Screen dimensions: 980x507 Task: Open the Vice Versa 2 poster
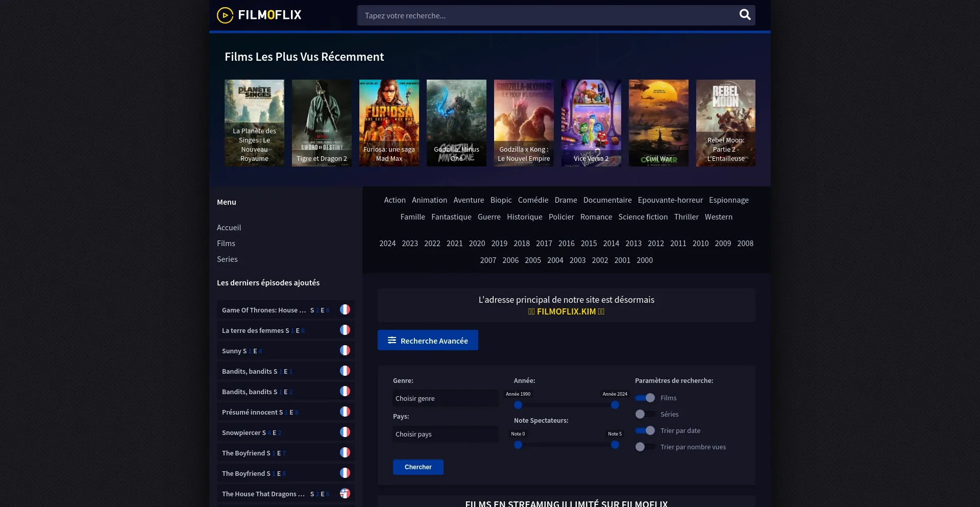[591, 123]
